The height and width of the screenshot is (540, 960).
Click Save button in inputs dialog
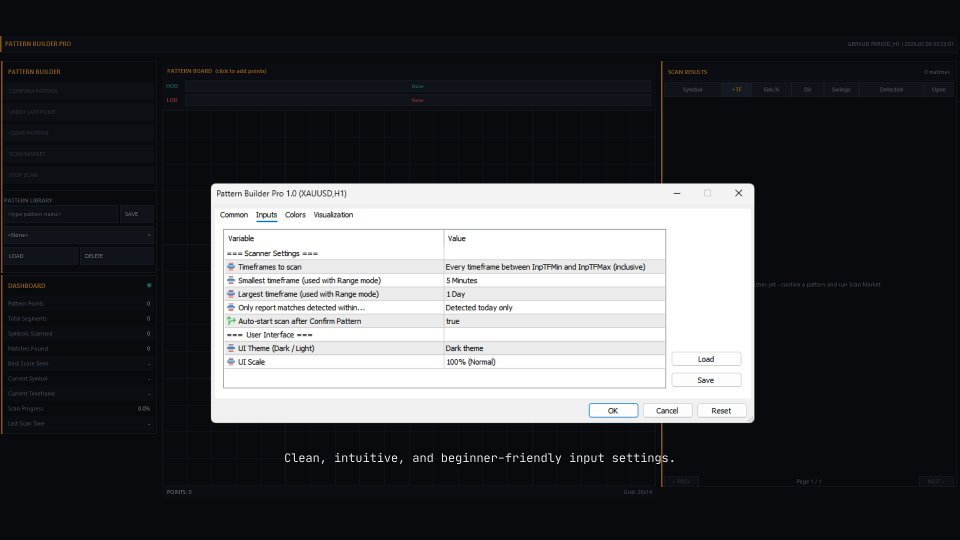[706, 380]
